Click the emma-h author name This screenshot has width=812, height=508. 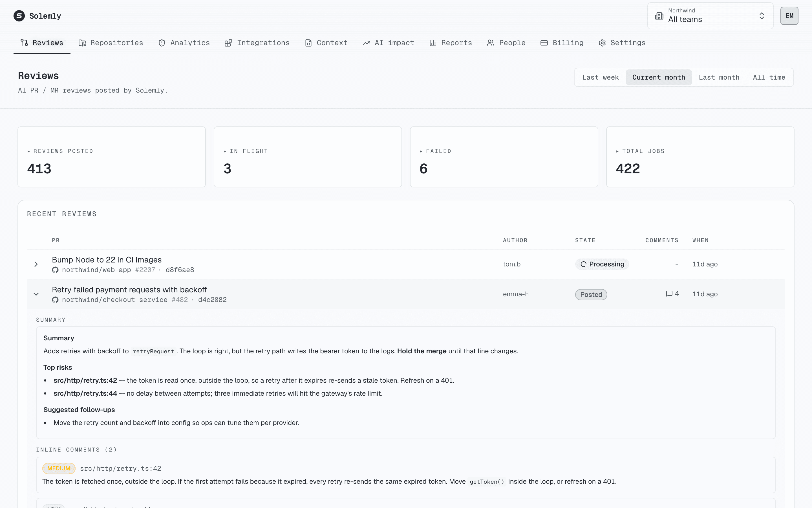tap(516, 294)
